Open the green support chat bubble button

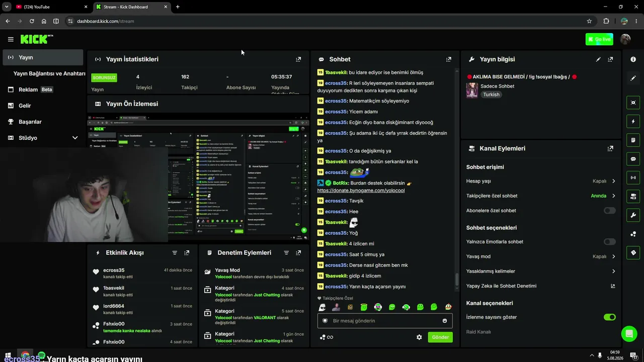coord(629,334)
